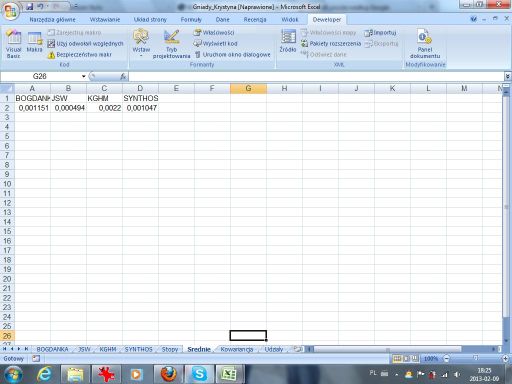Open Firefox from the taskbar

(169, 374)
